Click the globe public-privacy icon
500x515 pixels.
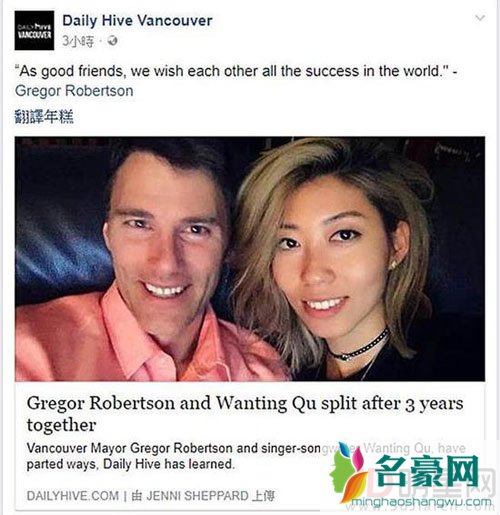(x=112, y=41)
